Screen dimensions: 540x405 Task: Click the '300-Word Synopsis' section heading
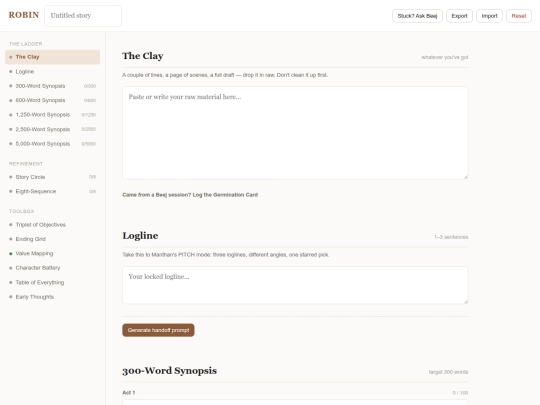coord(169,371)
